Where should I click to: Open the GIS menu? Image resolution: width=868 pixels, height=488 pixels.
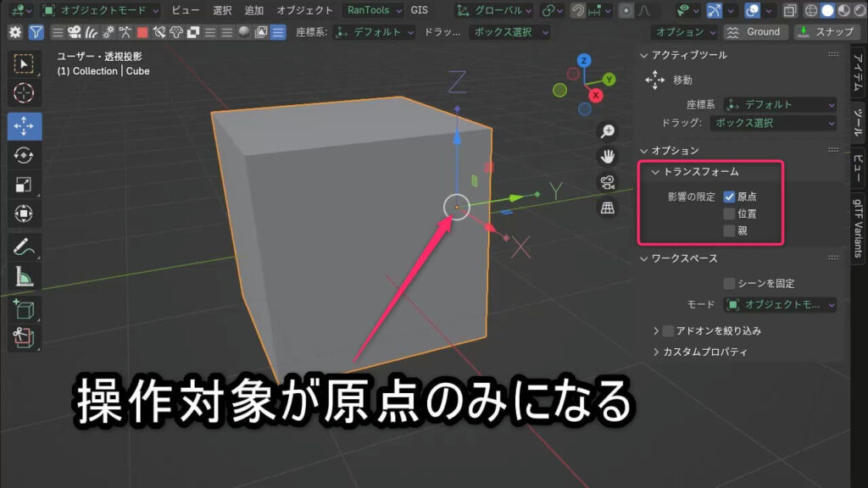tap(419, 10)
